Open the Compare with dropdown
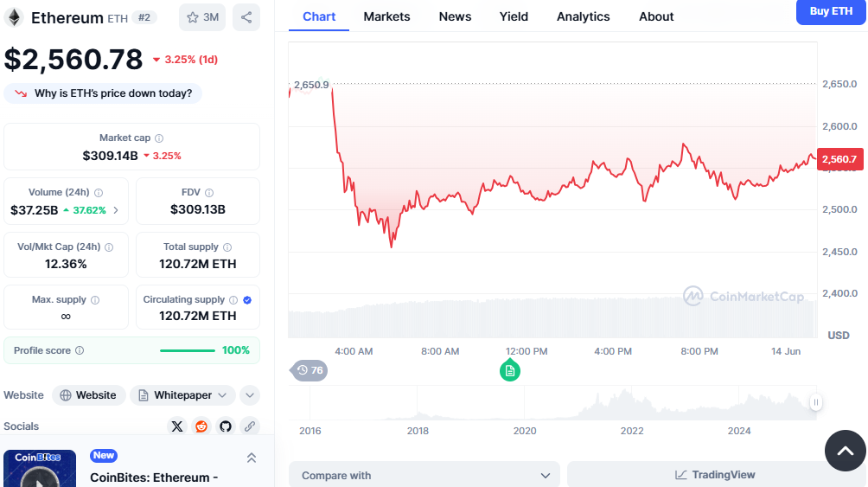 point(424,475)
